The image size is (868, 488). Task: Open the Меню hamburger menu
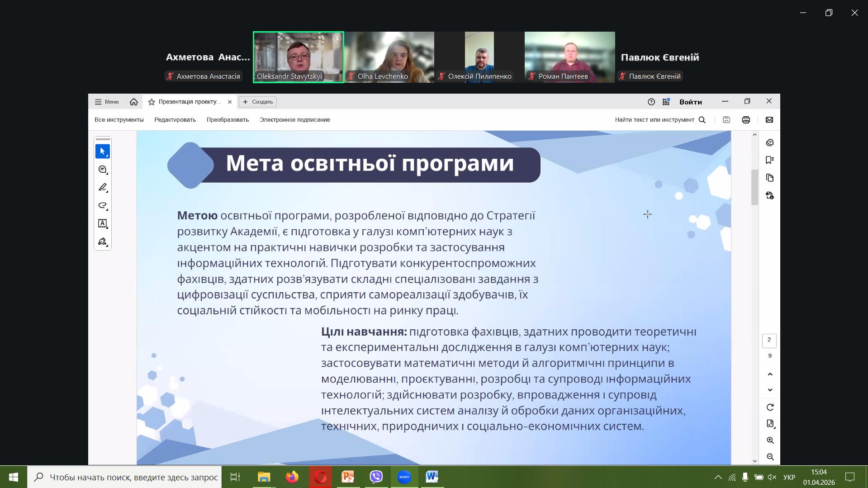click(x=107, y=102)
